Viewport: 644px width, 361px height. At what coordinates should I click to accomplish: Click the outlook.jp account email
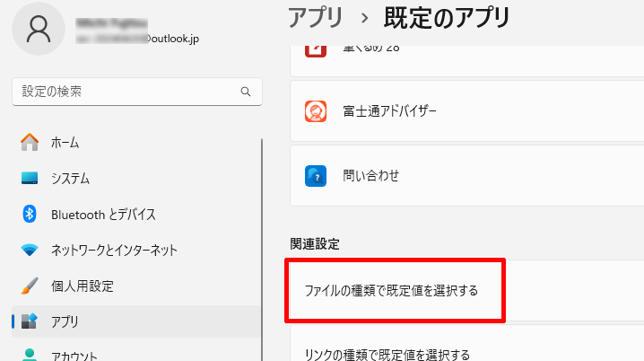[137, 39]
